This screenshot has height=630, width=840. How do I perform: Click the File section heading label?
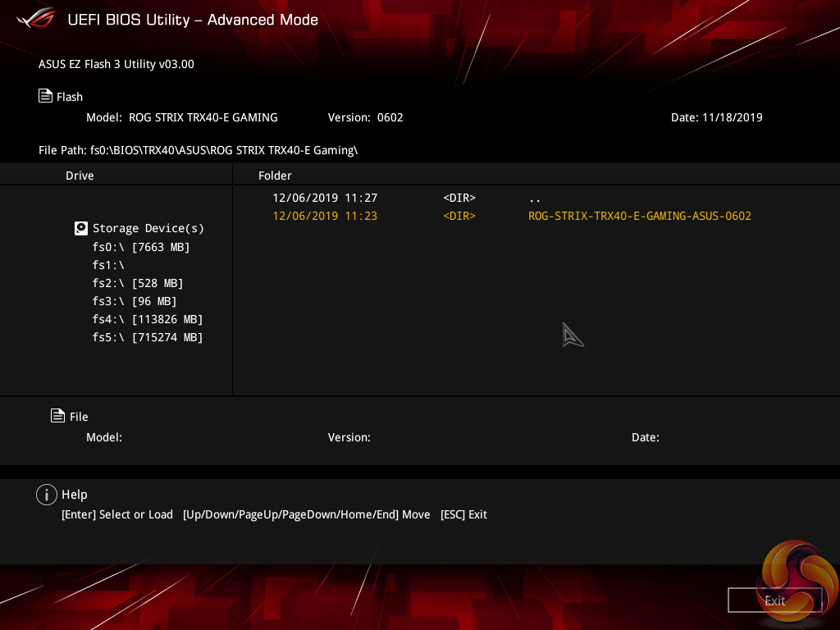[79, 417]
